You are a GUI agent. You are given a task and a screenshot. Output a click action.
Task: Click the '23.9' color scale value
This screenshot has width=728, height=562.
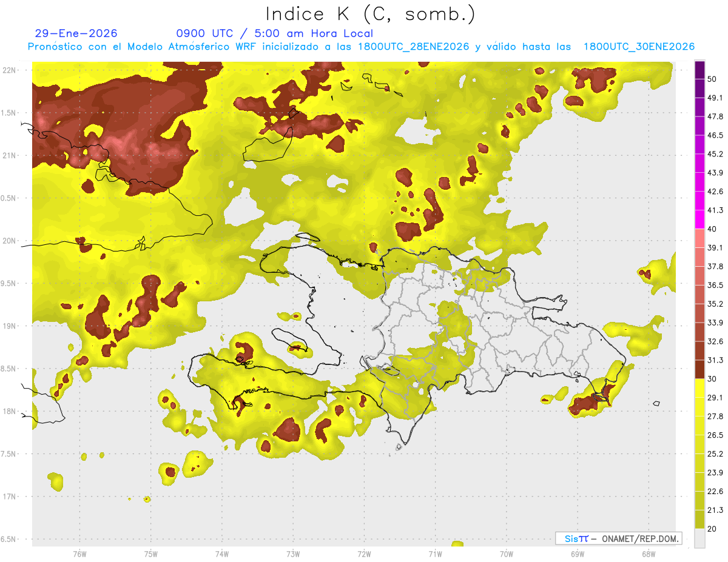pos(715,473)
